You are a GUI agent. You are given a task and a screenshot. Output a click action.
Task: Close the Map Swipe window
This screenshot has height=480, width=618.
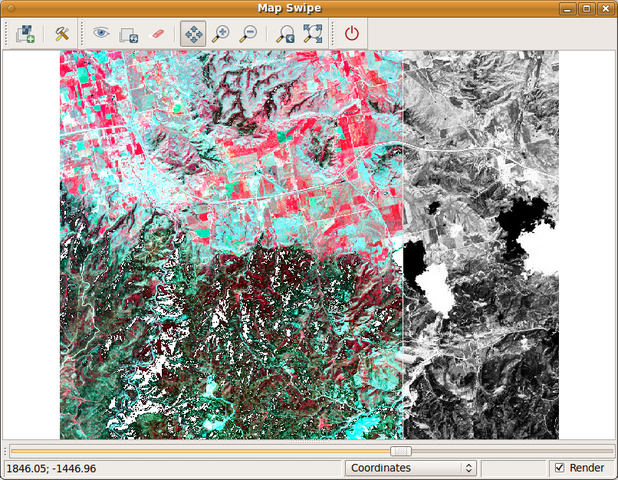[x=605, y=8]
